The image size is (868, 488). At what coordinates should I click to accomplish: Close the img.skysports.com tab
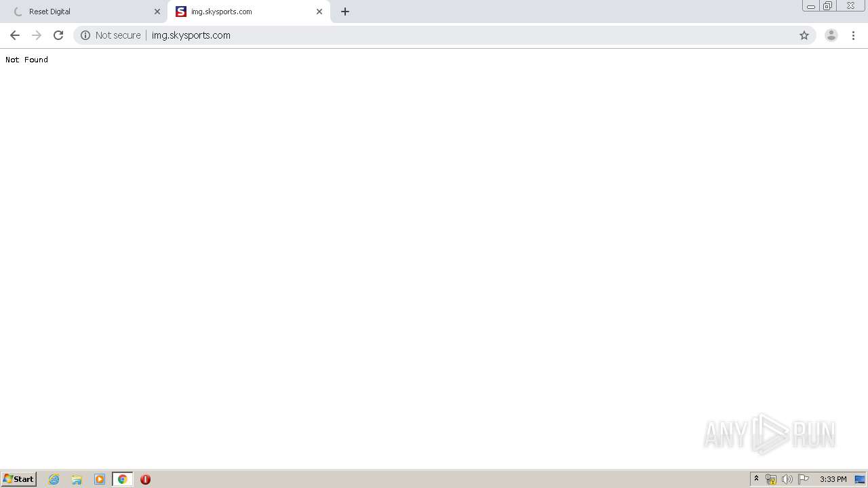[319, 12]
